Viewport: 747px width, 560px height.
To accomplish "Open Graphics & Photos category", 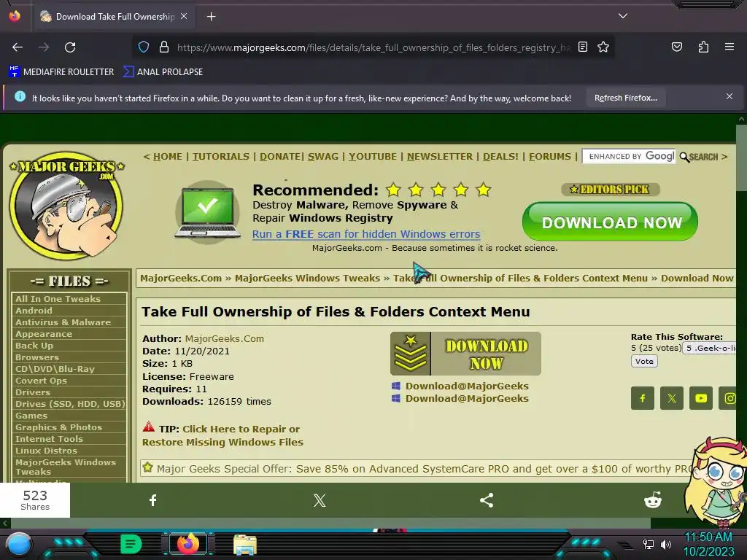I will [58, 427].
